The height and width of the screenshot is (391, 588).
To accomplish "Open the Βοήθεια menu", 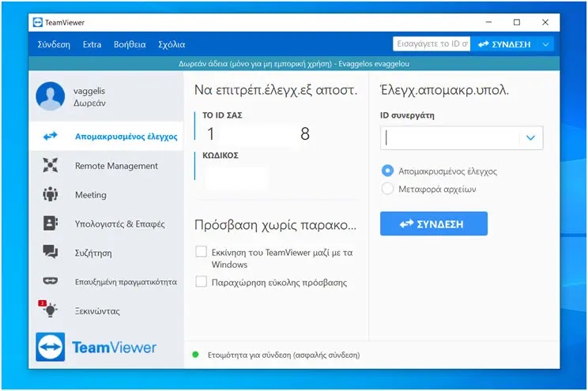I will click(x=130, y=44).
